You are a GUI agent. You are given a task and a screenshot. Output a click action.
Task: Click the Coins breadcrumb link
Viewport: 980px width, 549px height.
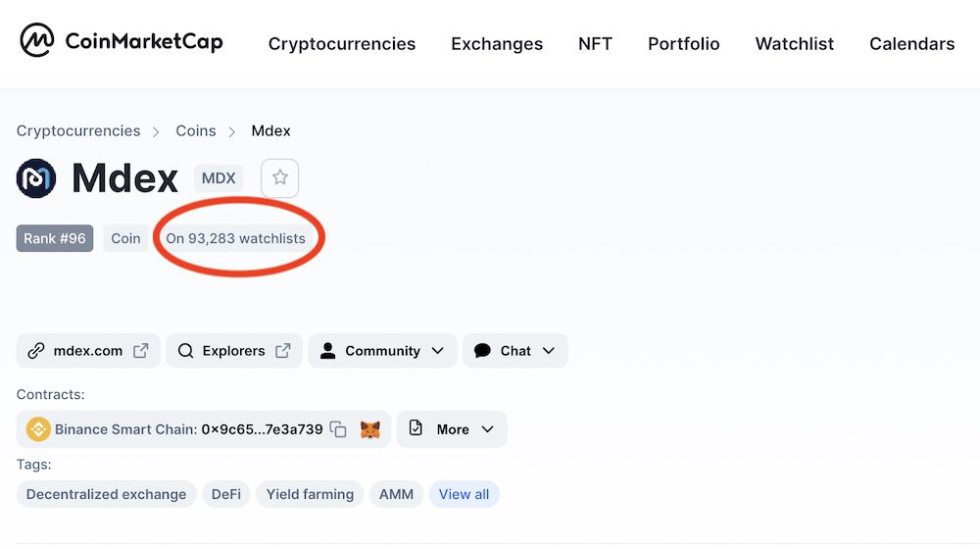pyautogui.click(x=196, y=131)
